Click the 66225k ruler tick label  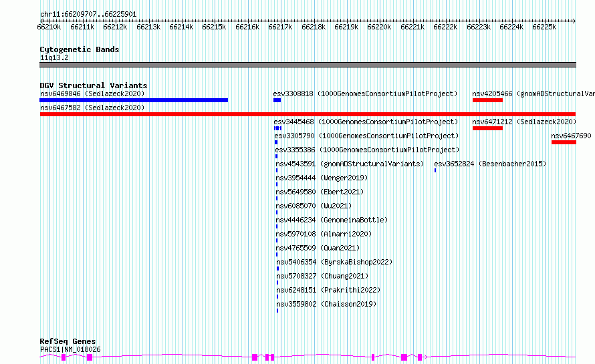coord(544,27)
